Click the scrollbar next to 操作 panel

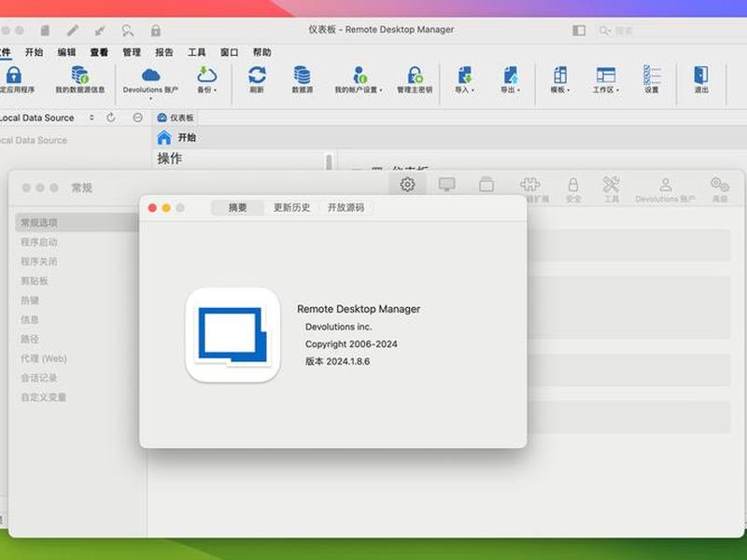(329, 161)
